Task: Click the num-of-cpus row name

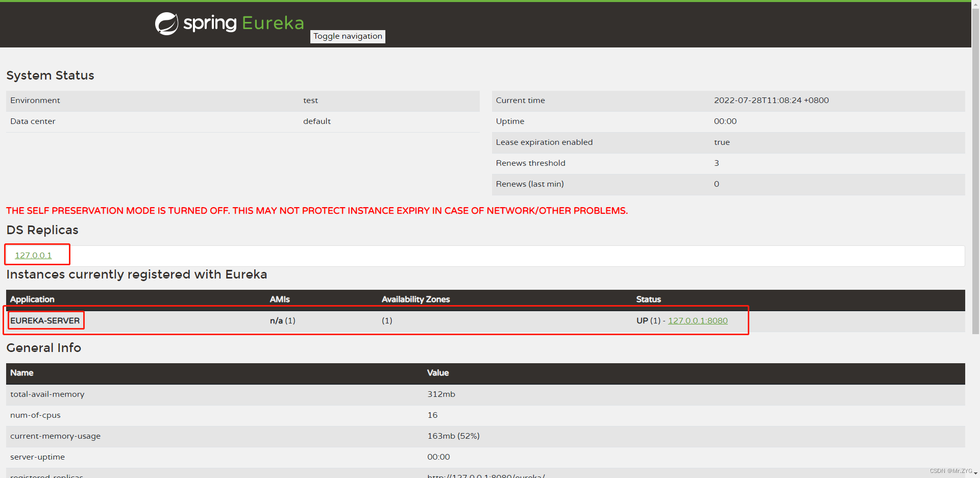Action: point(35,415)
